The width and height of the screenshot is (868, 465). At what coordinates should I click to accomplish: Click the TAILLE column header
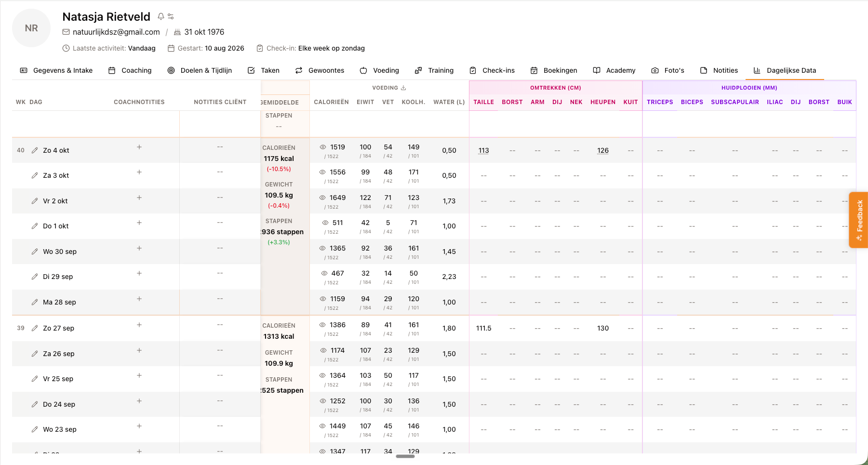tap(483, 102)
